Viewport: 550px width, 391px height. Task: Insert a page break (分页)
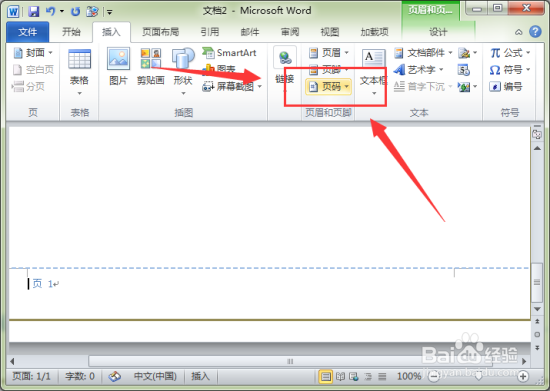point(28,86)
